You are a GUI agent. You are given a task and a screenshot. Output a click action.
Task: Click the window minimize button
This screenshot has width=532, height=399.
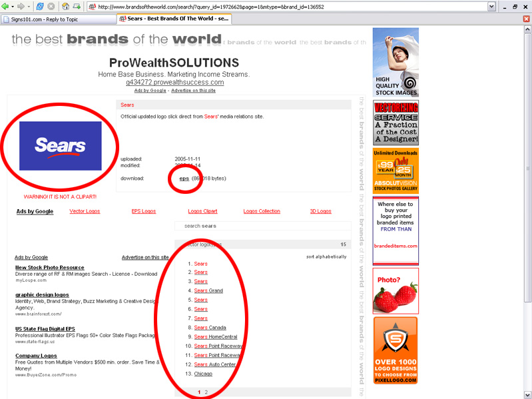[505, 7]
